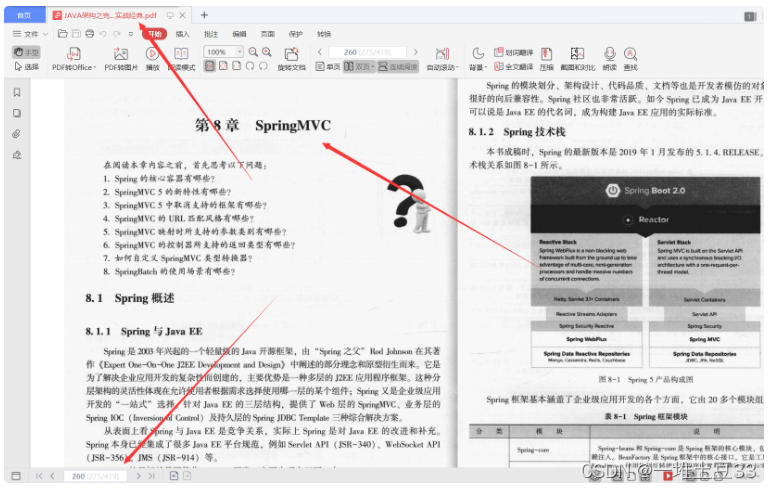Open the bookmark sidebar panel
This screenshot has width=772, height=490.
point(17,93)
